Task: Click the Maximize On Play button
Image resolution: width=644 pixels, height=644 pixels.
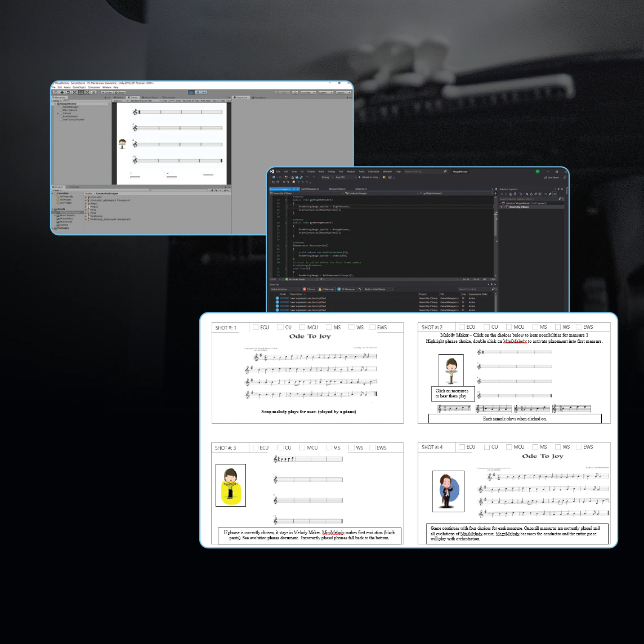Action: (191, 101)
